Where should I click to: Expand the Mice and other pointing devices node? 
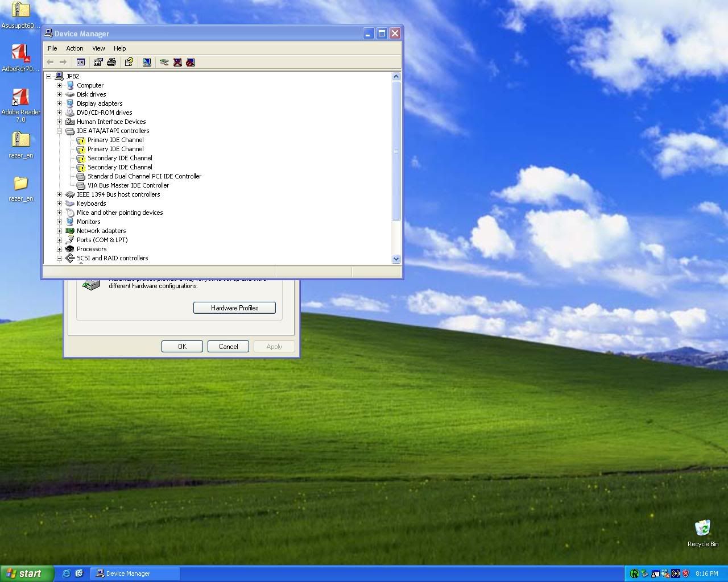coord(59,213)
